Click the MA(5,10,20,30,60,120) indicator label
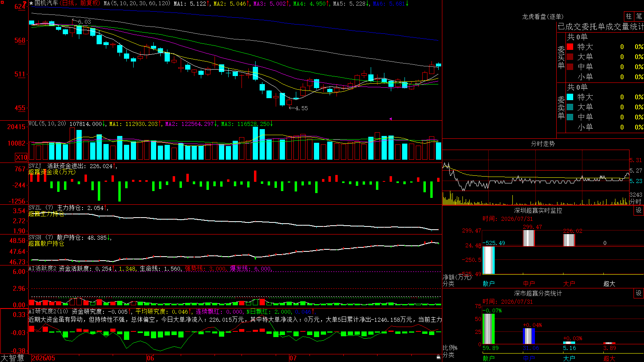The width and height of the screenshot is (644, 362). (137, 3)
